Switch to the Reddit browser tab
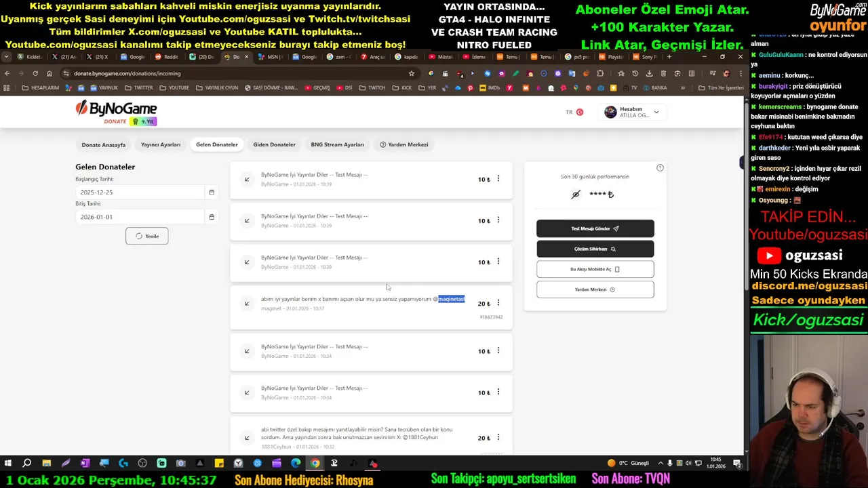The width and height of the screenshot is (868, 488). [x=167, y=57]
